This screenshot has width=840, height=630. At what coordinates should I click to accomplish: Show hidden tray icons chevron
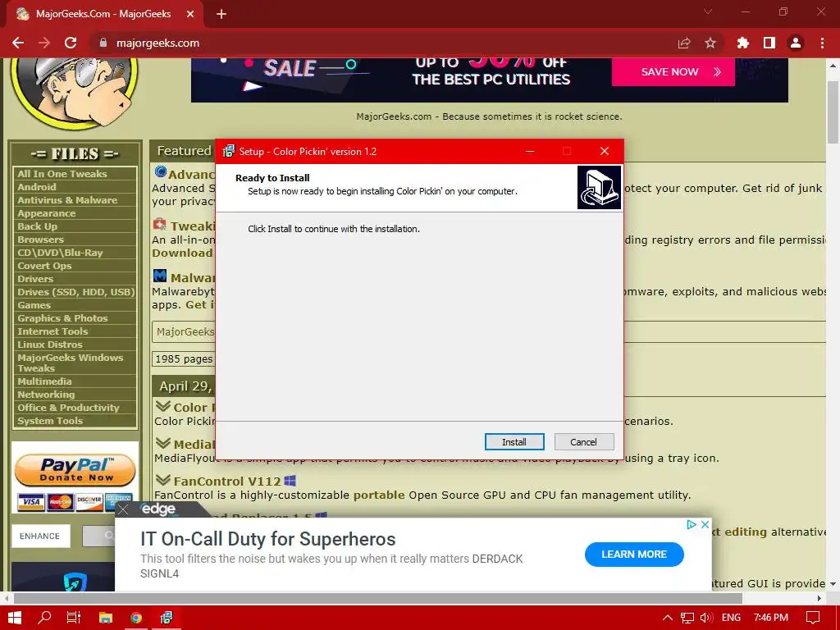point(668,618)
